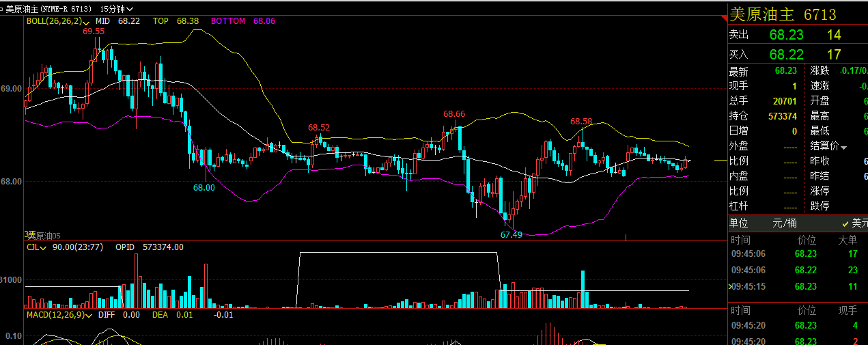Click the window icon beside 美原油主 title

click(x=3, y=9)
